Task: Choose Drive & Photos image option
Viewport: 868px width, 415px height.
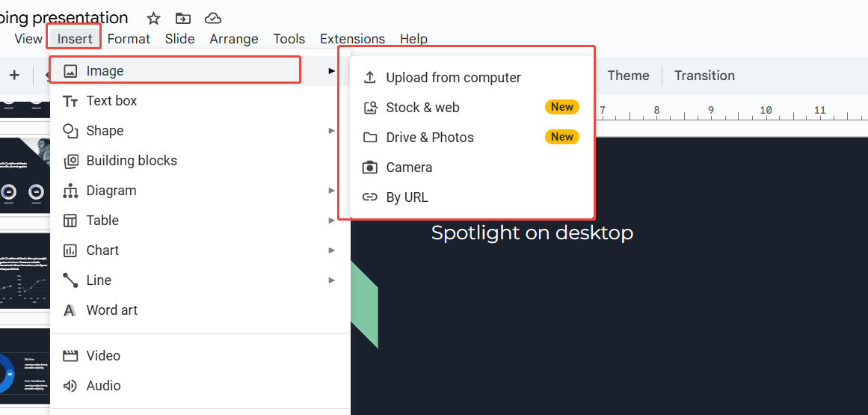Action: click(430, 138)
